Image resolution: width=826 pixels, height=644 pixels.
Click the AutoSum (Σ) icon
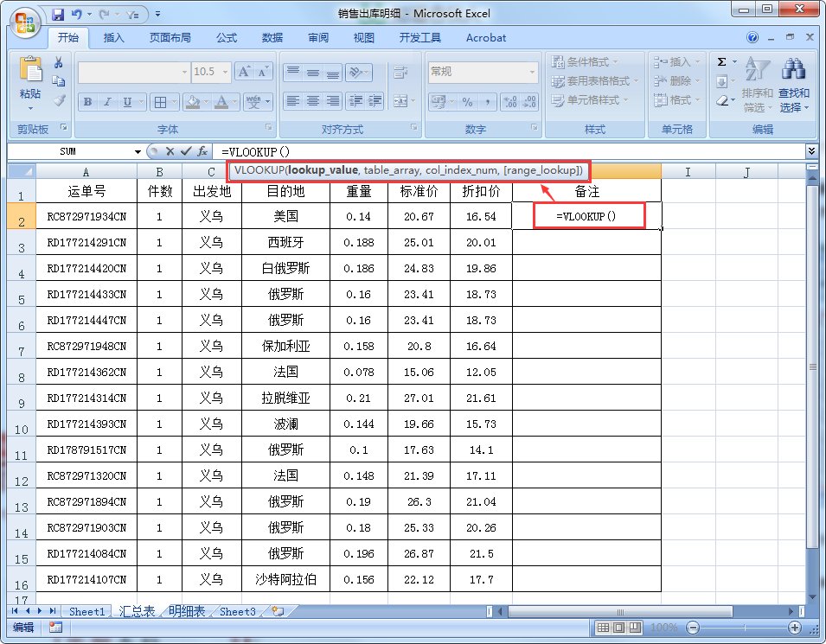click(x=720, y=61)
